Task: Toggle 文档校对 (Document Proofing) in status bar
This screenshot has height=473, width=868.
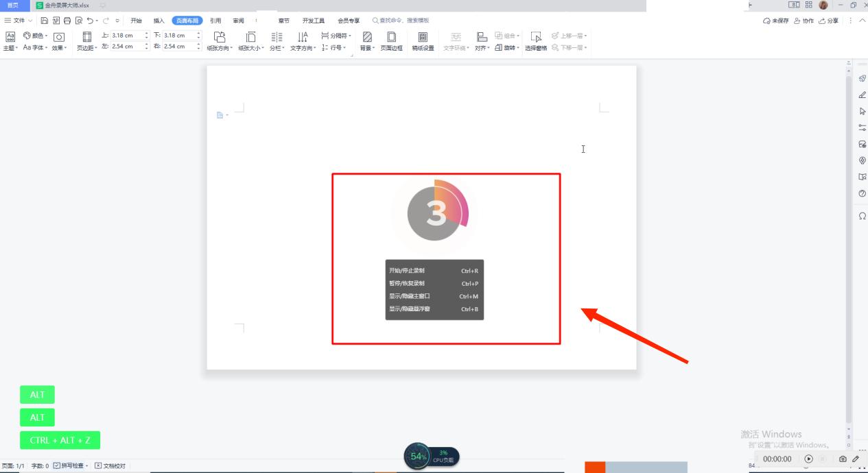Action: tap(110, 466)
